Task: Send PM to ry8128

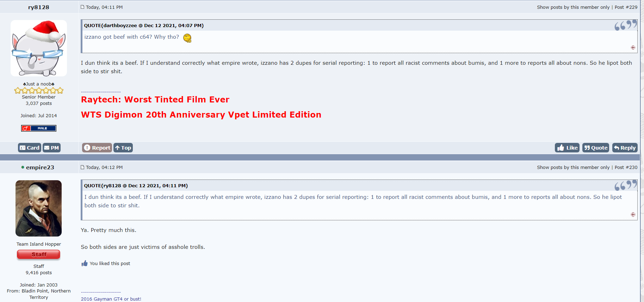Action: (51, 148)
